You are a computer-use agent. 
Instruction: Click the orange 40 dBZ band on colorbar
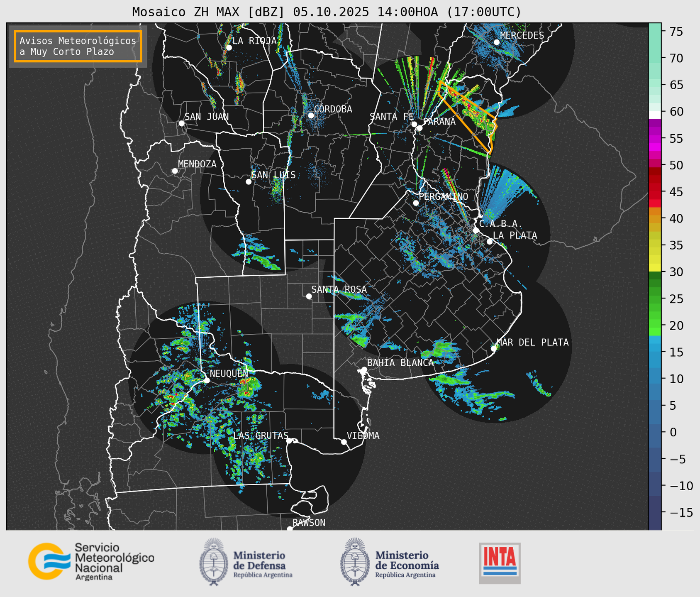click(x=655, y=219)
